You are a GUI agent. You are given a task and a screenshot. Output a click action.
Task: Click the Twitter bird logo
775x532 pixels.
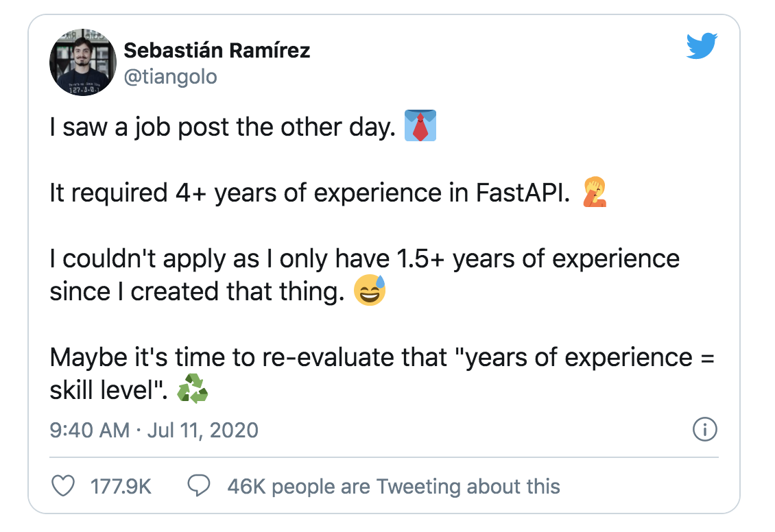click(701, 47)
